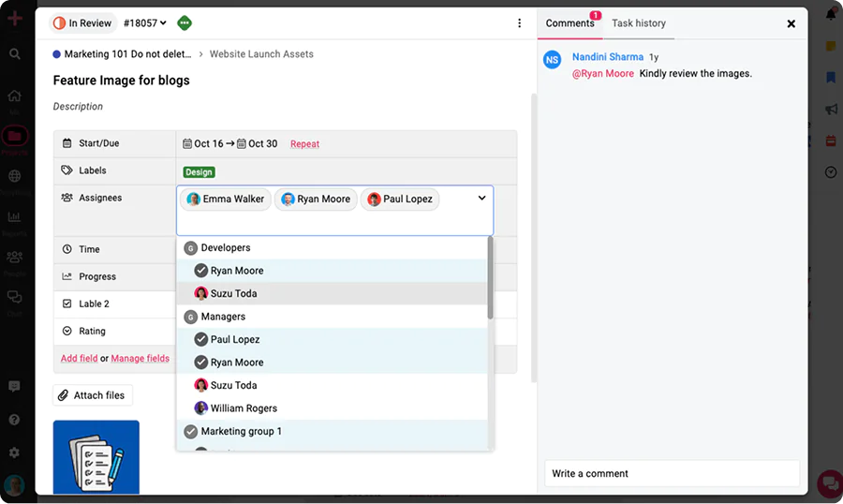Click the Progress chart icon
Image resolution: width=843 pixels, height=504 pixels.
tap(67, 276)
